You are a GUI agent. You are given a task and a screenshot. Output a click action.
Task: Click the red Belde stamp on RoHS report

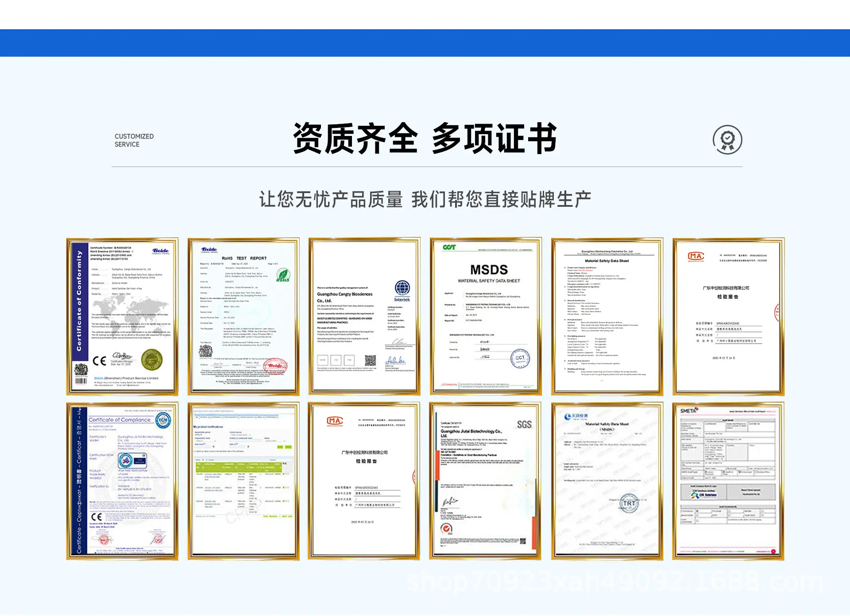pyautogui.click(x=275, y=366)
